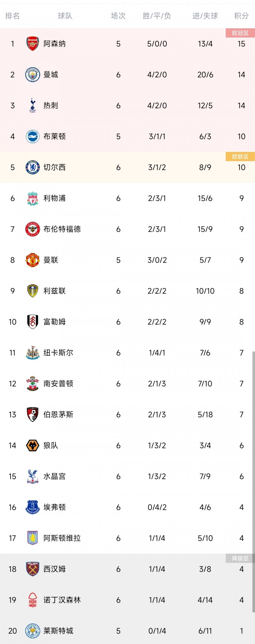Click the Liverpool club crest
Viewport: 255px width, 644px height.
point(33,198)
